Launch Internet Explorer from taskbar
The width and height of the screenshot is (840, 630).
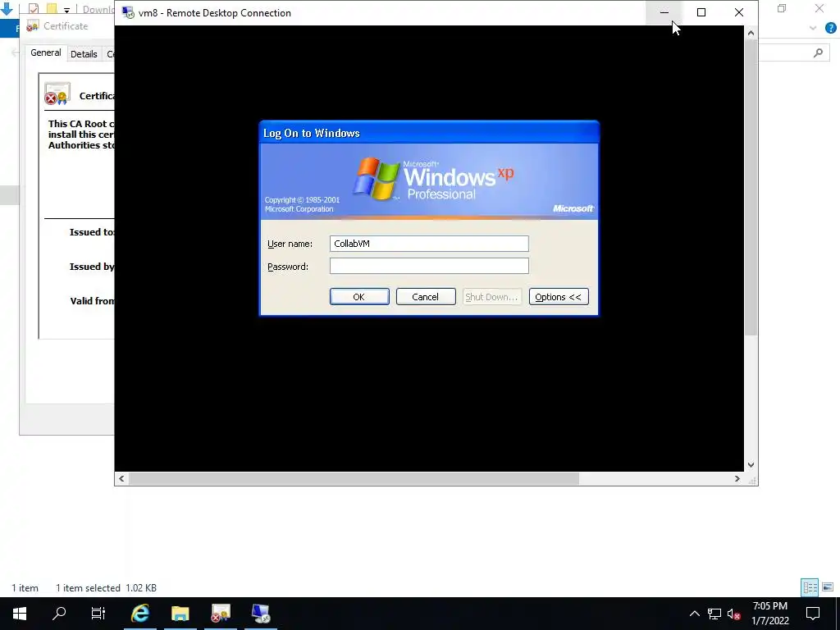pos(140,614)
